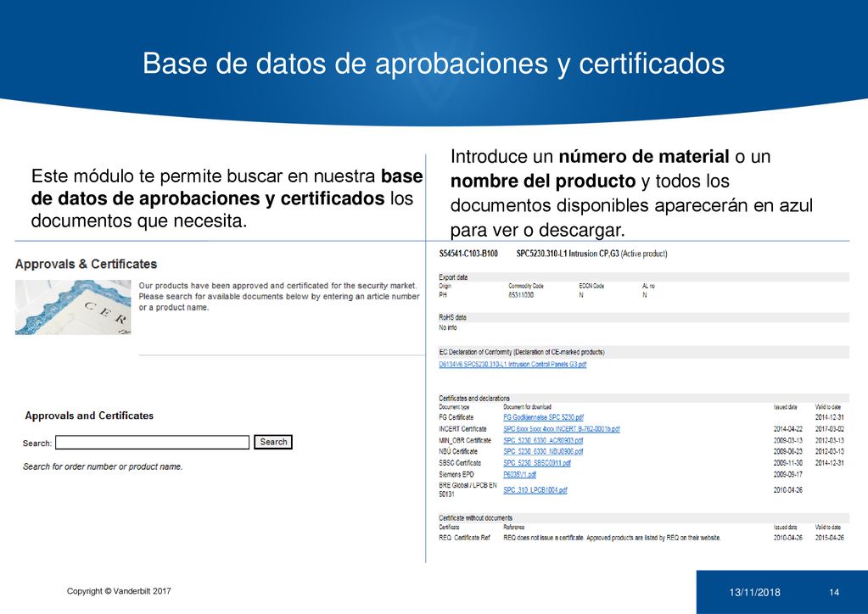
Task: Click the S54541-C103-B100 article number
Action: [468, 254]
